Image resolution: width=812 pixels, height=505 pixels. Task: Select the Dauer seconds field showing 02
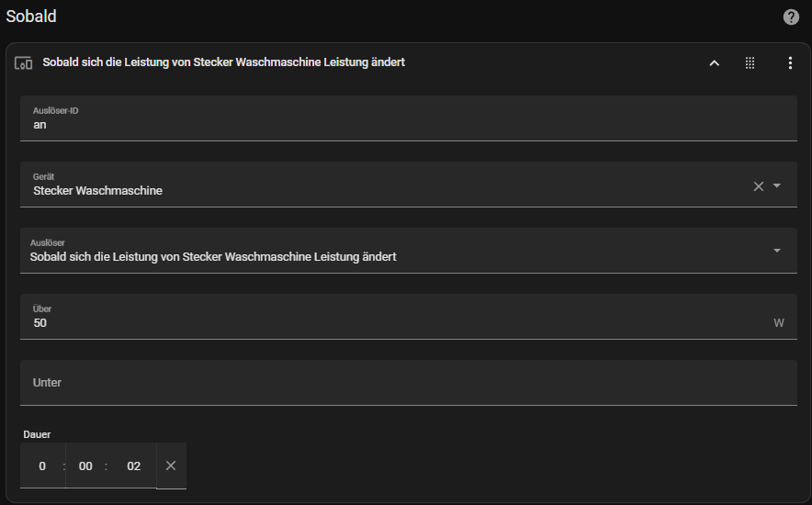133,466
